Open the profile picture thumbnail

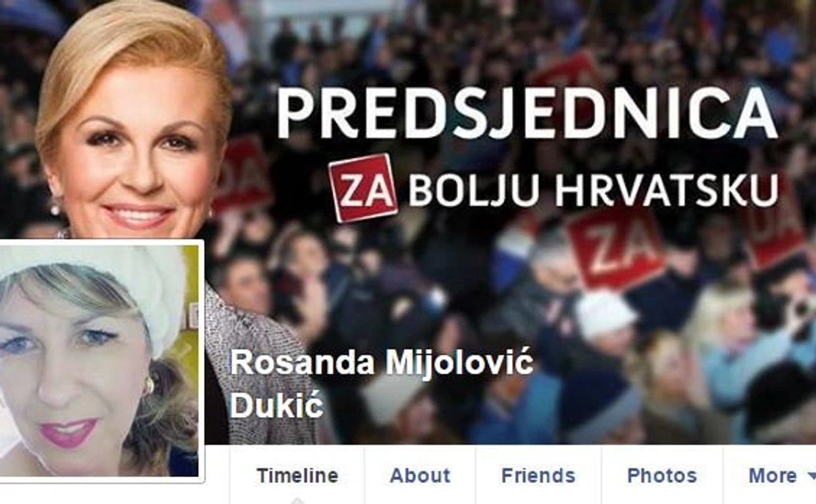[99, 360]
